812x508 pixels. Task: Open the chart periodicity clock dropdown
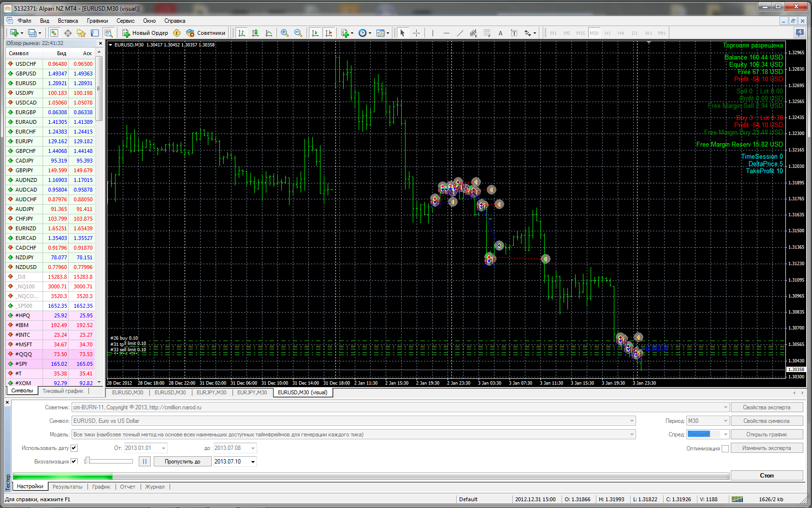coord(364,33)
